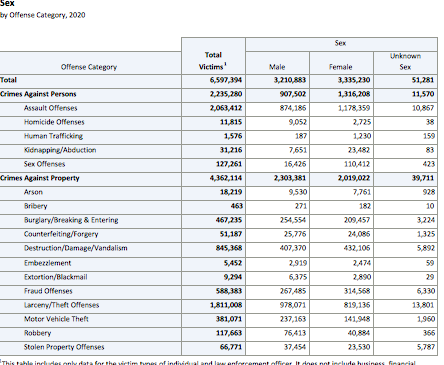Select the Arson row label
The height and width of the screenshot is (365, 444).
coord(33,192)
